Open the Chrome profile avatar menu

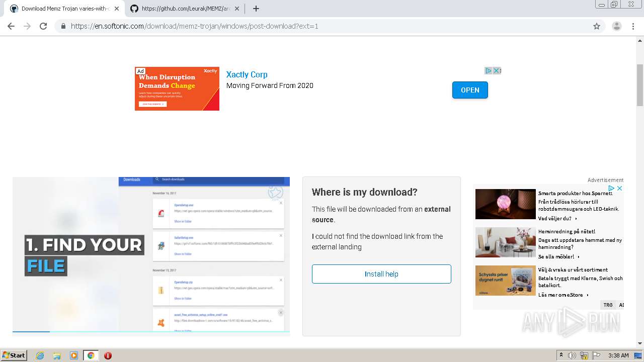[616, 26]
